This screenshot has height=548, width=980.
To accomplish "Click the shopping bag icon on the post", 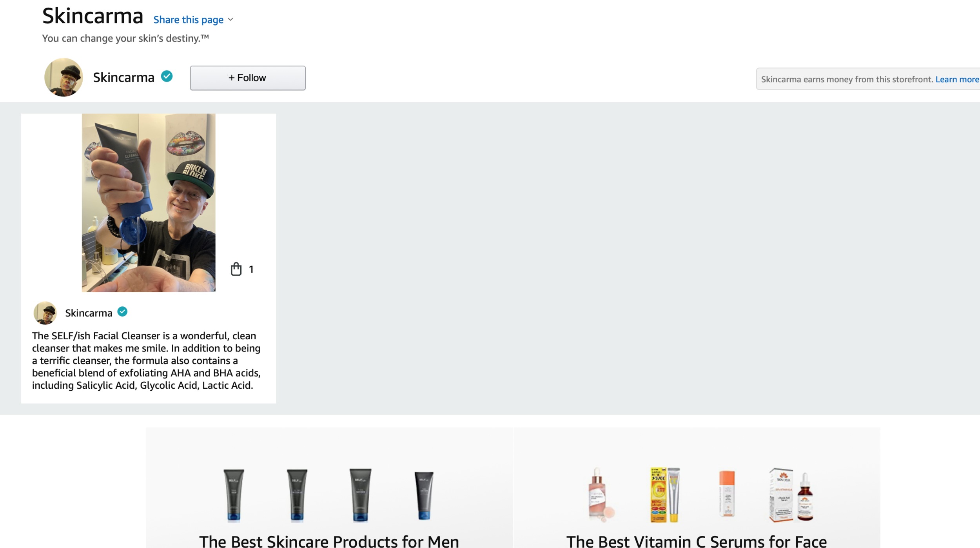I will pyautogui.click(x=236, y=269).
